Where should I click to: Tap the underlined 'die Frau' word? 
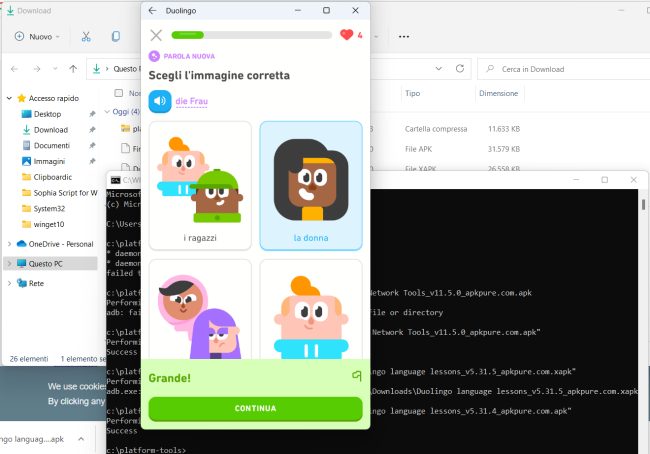pos(191,101)
